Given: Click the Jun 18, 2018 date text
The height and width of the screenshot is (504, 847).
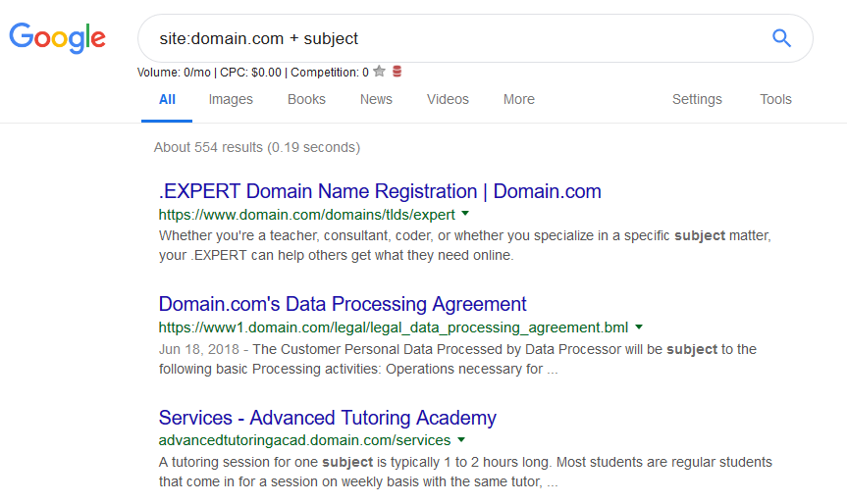Looking at the screenshot, I should (199, 349).
